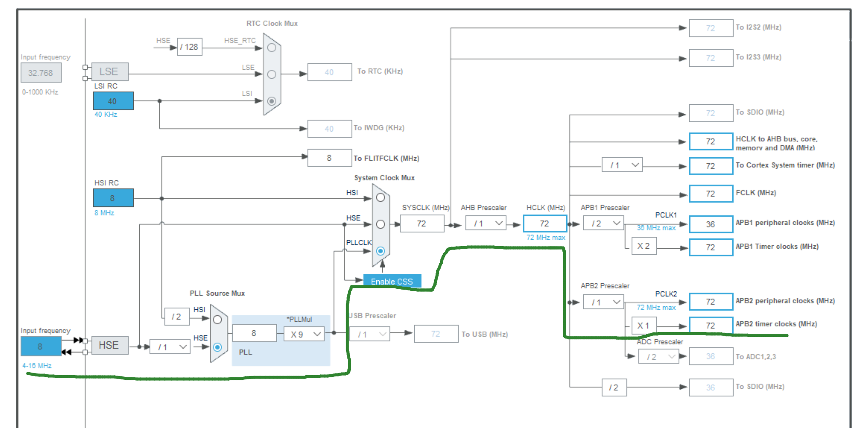Open the APB2 Prescaler dropdown

click(603, 302)
